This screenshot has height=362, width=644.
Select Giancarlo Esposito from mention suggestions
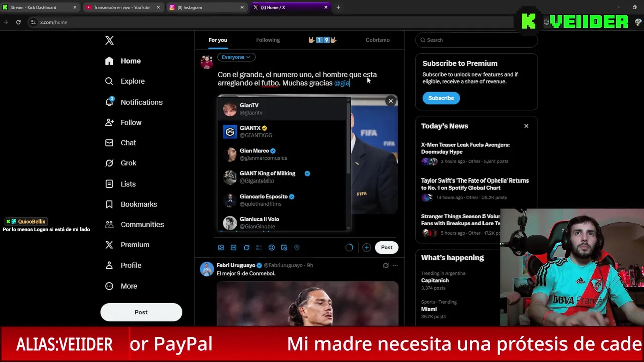(282, 200)
